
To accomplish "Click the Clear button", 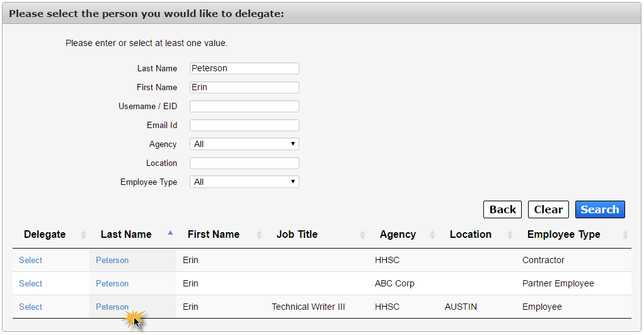I will 548,209.
